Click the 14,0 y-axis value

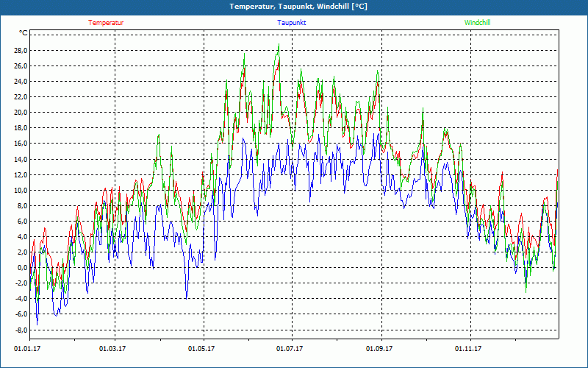pos(21,159)
